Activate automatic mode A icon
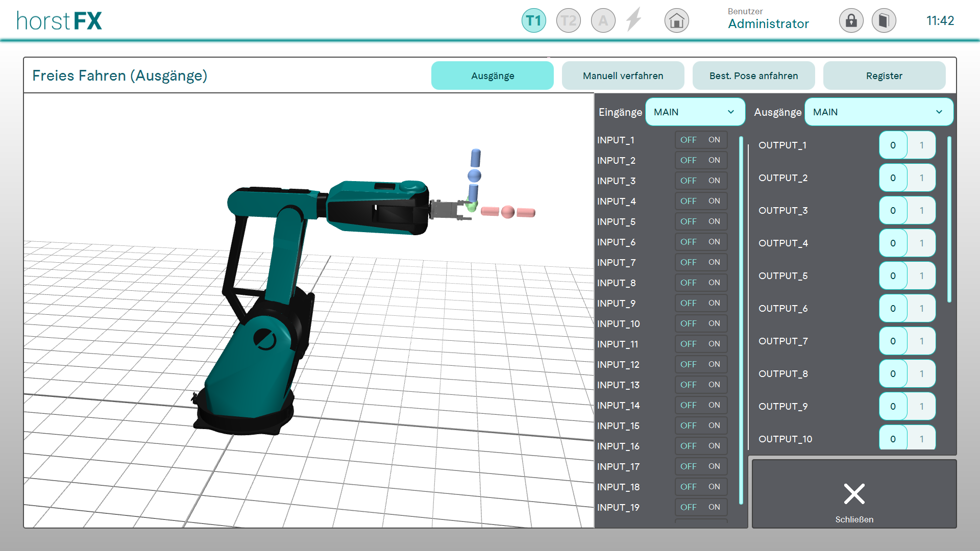Screen dimensions: 980x551 pyautogui.click(x=603, y=21)
